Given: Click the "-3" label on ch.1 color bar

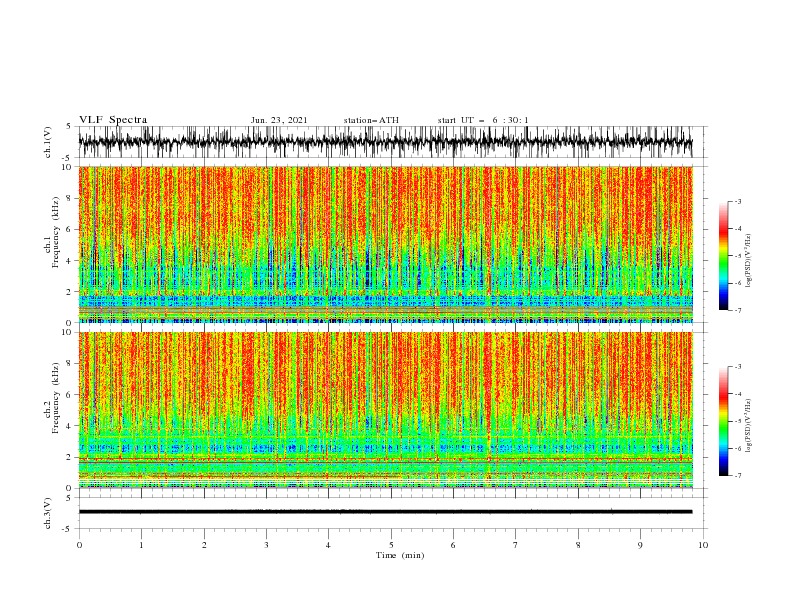Looking at the screenshot, I should [737, 201].
